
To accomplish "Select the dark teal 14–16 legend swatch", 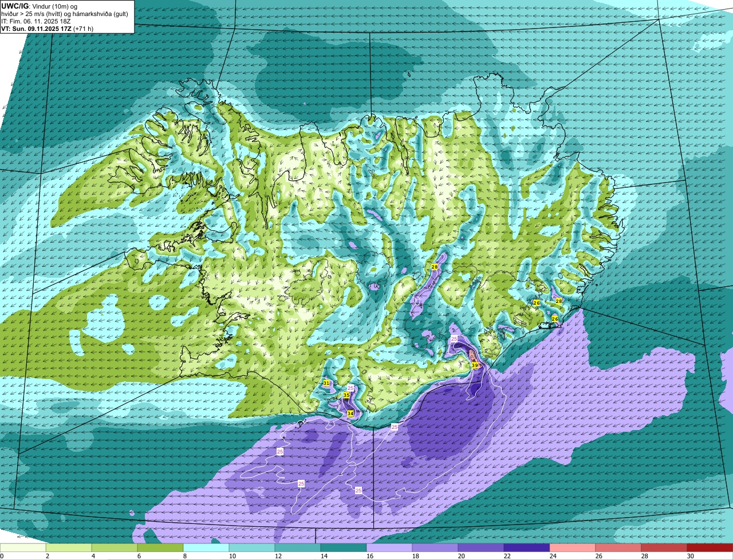I will [344, 548].
